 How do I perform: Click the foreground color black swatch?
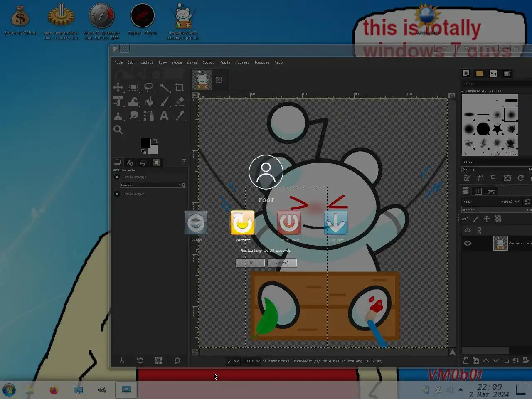pyautogui.click(x=146, y=143)
